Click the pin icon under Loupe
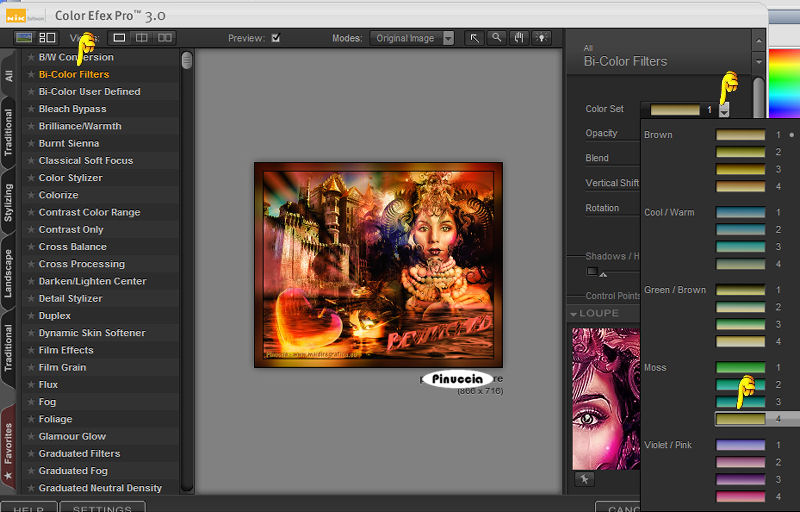 click(x=586, y=479)
